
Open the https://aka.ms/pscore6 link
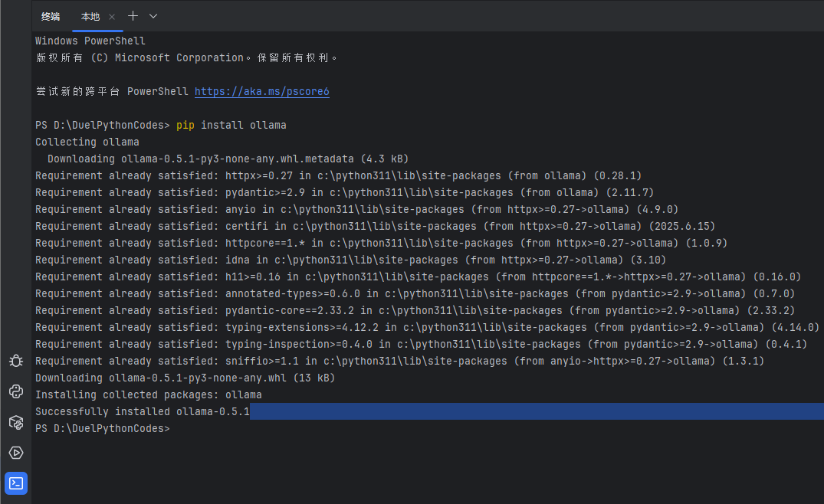[261, 91]
